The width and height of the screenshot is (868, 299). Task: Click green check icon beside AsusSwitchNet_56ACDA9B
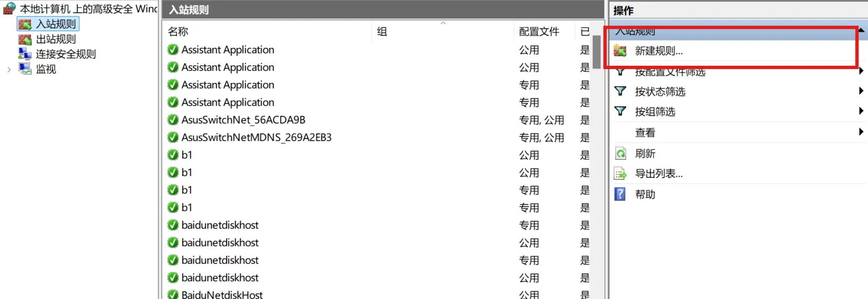173,120
